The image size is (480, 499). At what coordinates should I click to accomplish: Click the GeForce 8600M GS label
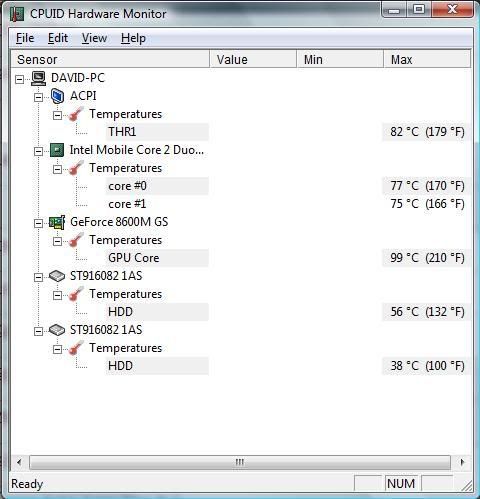point(119,222)
